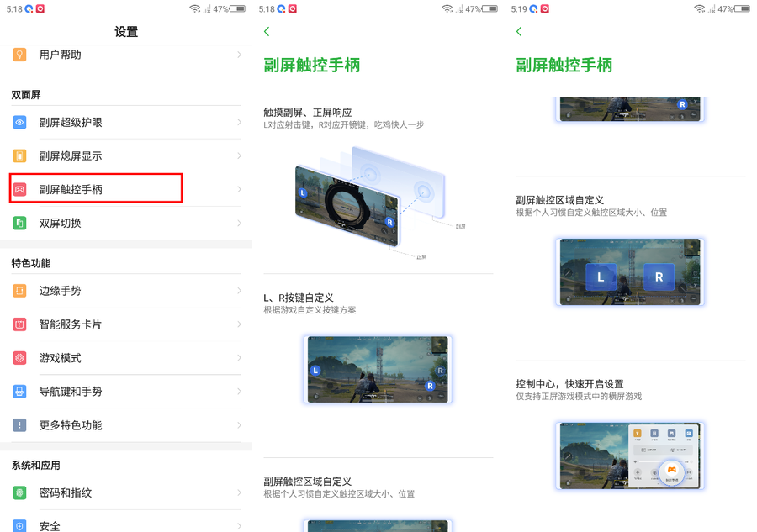Tap the 密码和指纹 fingerprint icon
The width and height of the screenshot is (757, 532).
click(x=19, y=493)
